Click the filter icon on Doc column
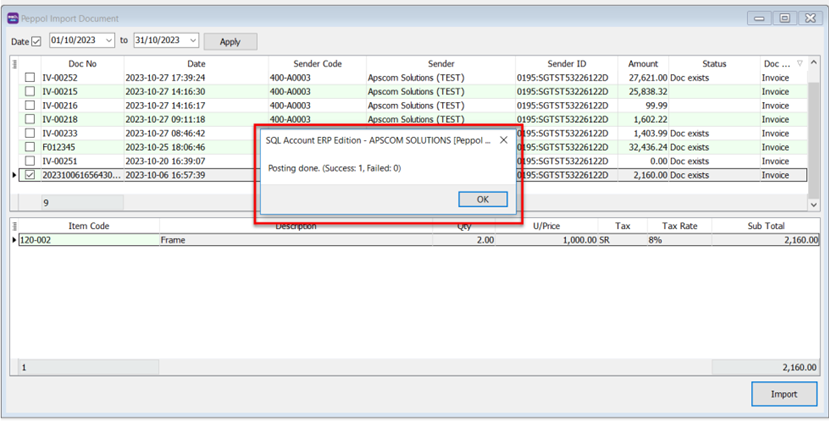This screenshot has height=422, width=829. [x=798, y=63]
